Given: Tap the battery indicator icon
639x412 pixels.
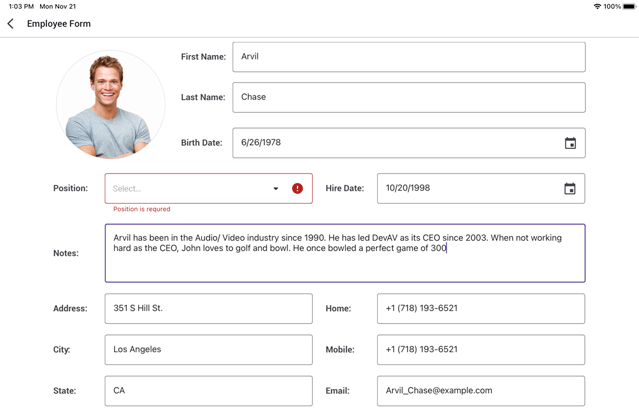Looking at the screenshot, I should [629, 6].
